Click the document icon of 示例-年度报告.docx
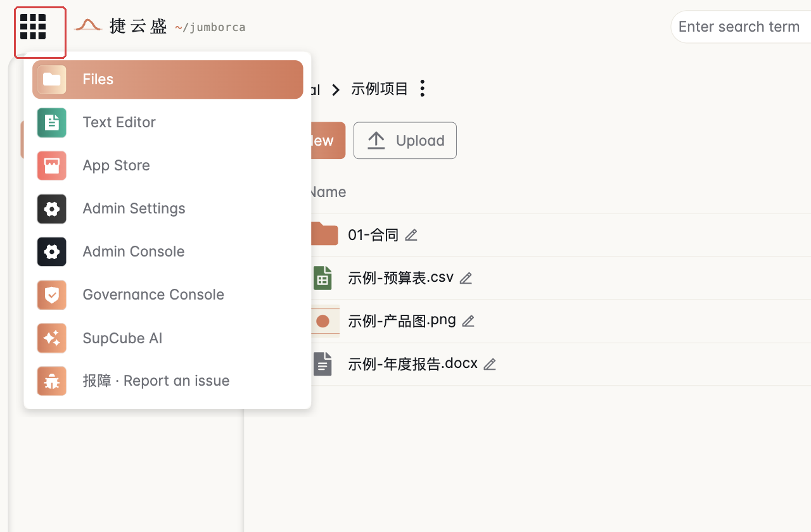 coord(322,364)
